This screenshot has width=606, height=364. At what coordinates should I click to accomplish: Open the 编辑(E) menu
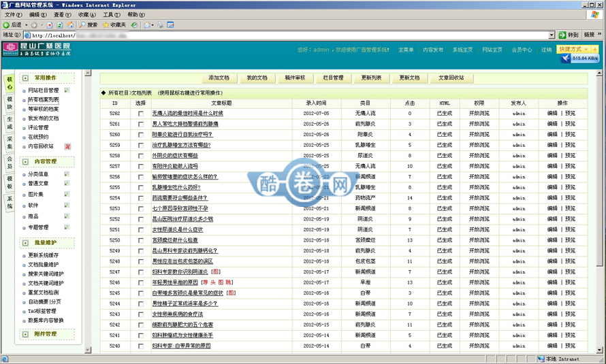[37, 15]
